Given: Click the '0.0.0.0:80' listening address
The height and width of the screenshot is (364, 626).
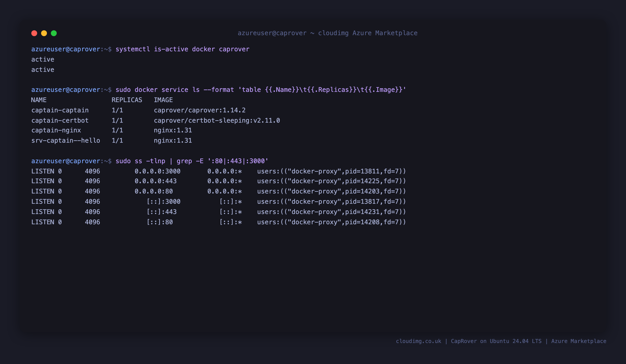Looking at the screenshot, I should point(154,191).
